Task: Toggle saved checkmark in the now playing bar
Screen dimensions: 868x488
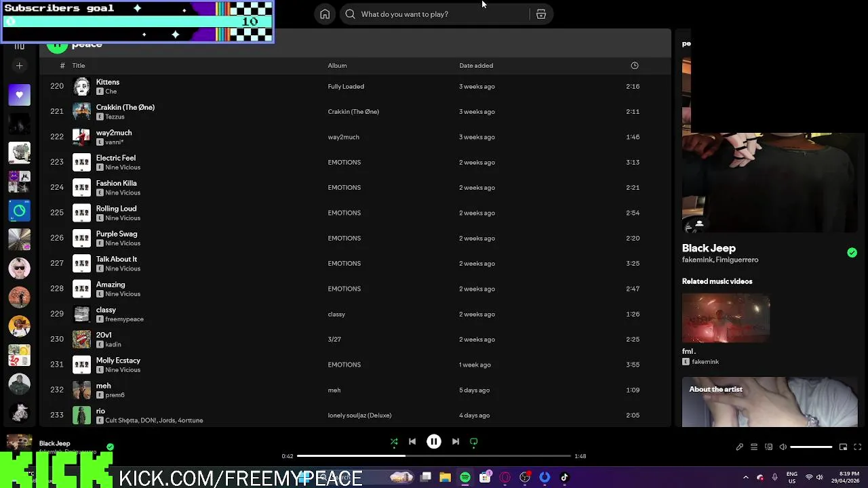Action: [x=110, y=447]
